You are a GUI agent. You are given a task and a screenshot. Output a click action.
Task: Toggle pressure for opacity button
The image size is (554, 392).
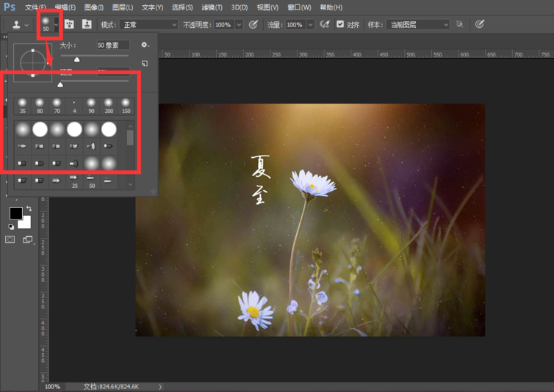point(253,24)
